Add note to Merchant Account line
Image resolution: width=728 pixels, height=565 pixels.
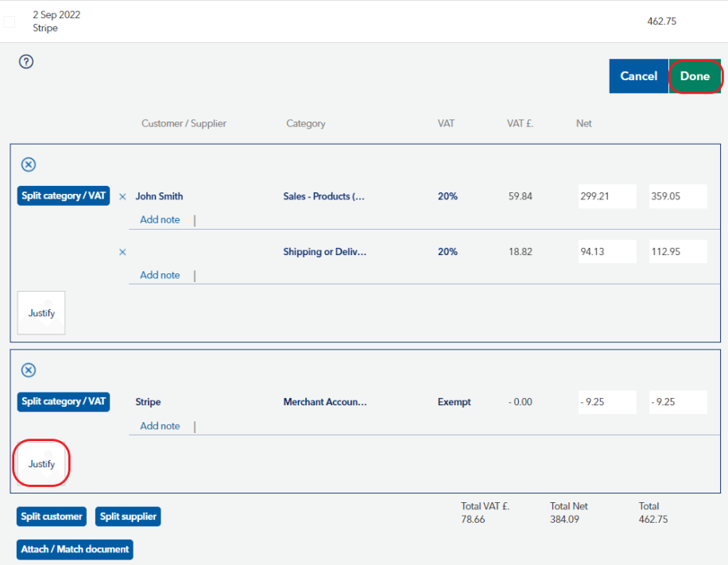click(161, 426)
